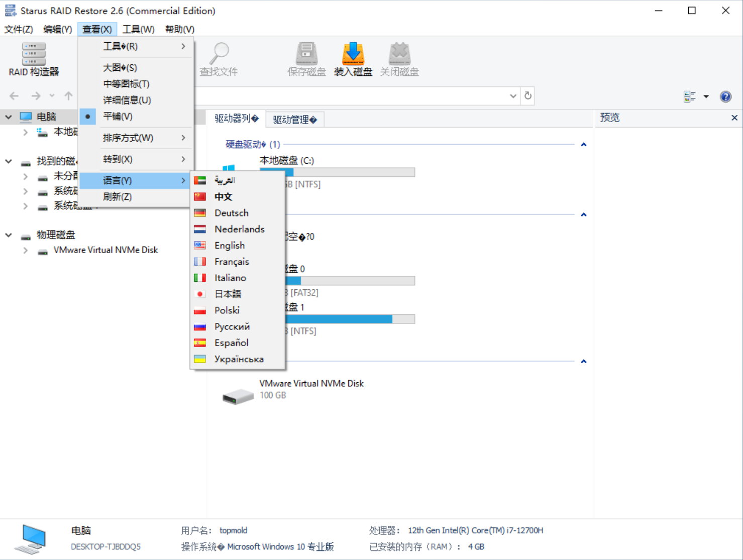The image size is (743, 560).
Task: Go up one level arrow
Action: (68, 95)
